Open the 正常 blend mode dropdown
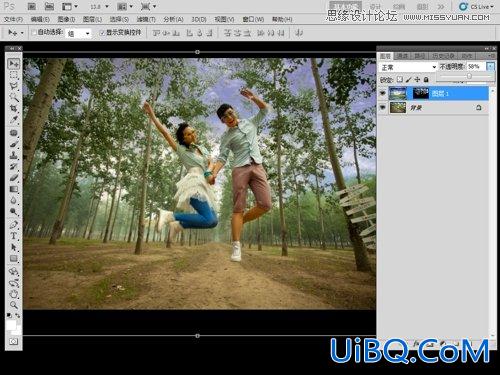Viewport: 500px width, 375px height. pos(408,67)
